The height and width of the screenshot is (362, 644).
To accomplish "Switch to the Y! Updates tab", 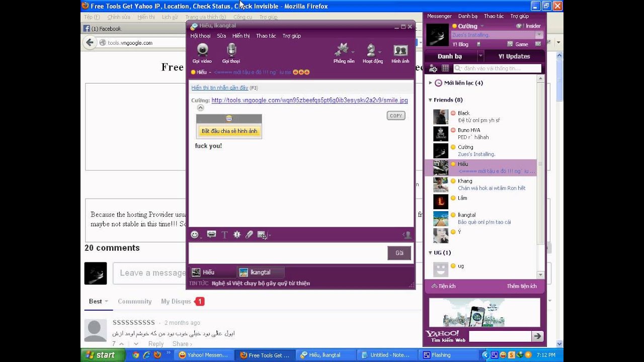I will (514, 56).
